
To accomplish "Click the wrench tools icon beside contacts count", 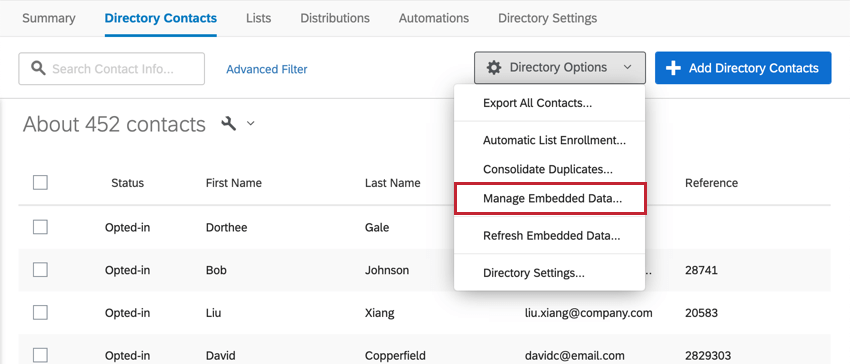I will point(229,124).
